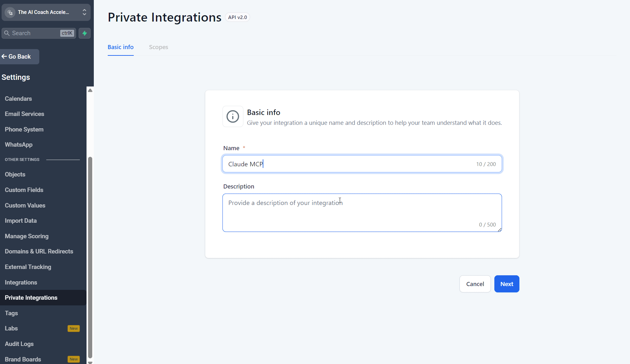This screenshot has width=630, height=364.
Task: Focus the Name input field
Action: pyautogui.click(x=362, y=164)
